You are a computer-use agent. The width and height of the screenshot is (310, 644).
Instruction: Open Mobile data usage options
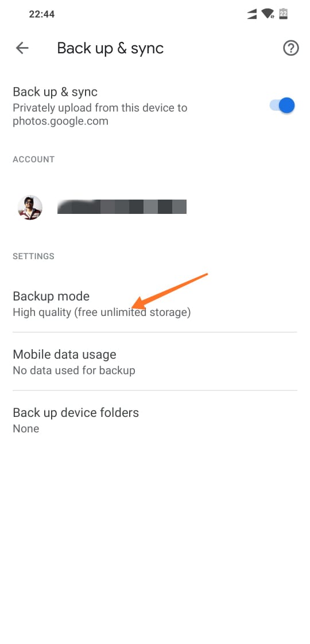tap(154, 362)
